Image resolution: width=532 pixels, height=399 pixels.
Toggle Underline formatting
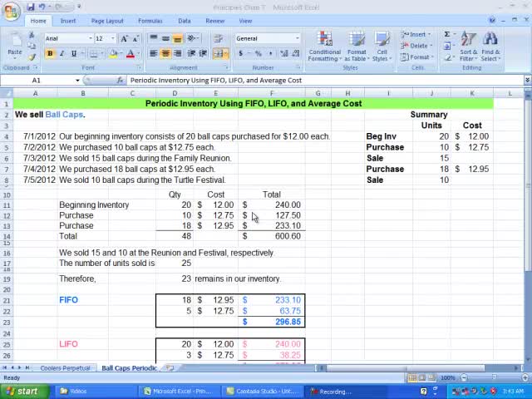[x=73, y=54]
